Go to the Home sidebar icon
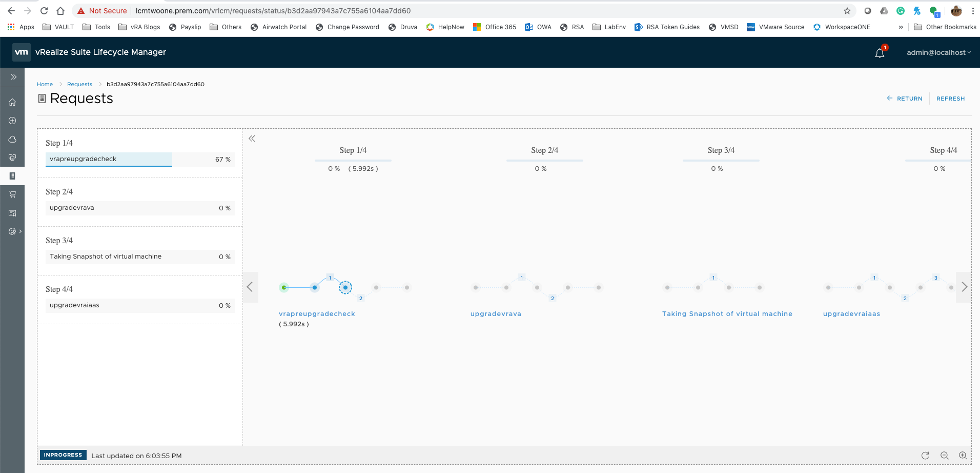This screenshot has width=980, height=473. 12,102
